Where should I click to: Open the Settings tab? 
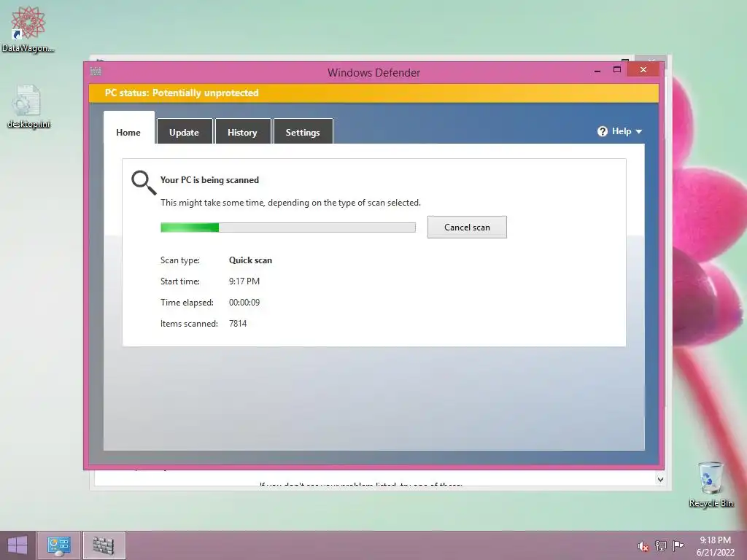303,131
